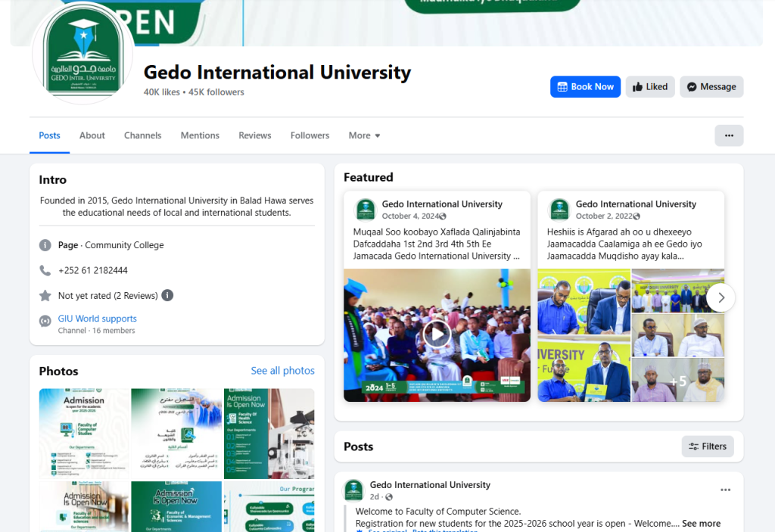Open the GIU World supports channel link

tap(98, 319)
